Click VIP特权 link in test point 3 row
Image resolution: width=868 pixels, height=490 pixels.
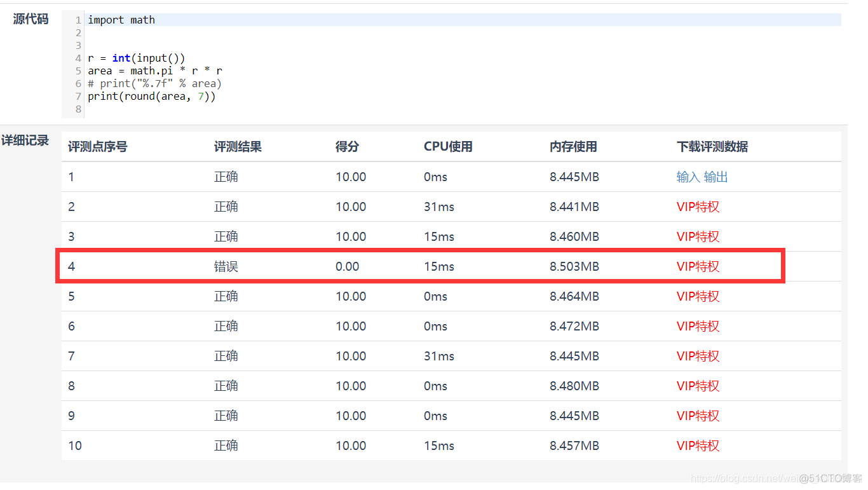pos(698,236)
